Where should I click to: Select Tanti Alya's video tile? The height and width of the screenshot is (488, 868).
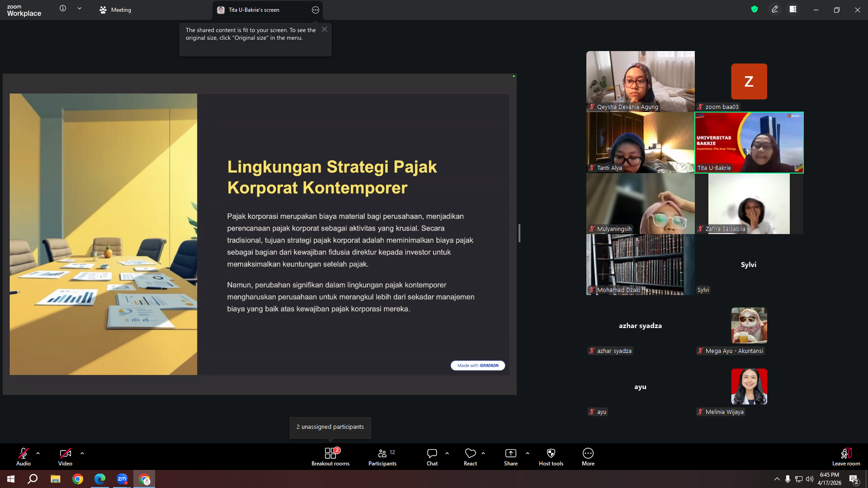click(x=641, y=142)
